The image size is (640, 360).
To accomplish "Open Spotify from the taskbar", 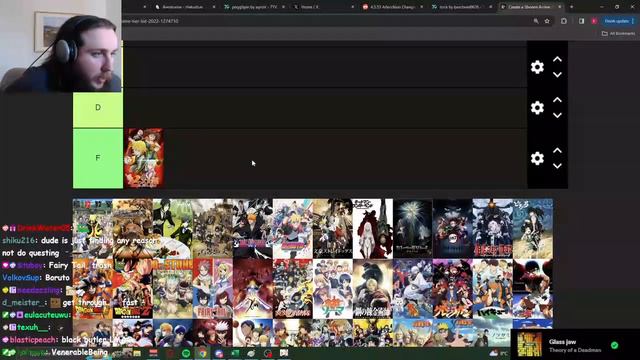I will click(x=186, y=353).
